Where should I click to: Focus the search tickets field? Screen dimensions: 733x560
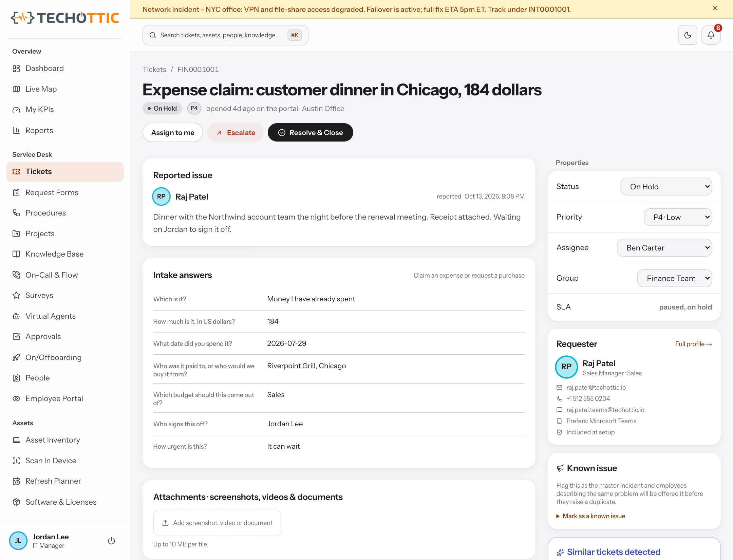tap(225, 35)
